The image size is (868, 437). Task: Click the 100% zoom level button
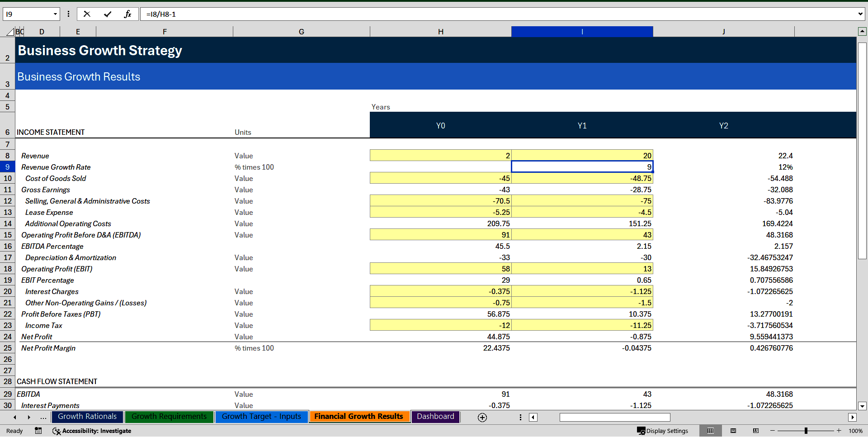(x=856, y=431)
